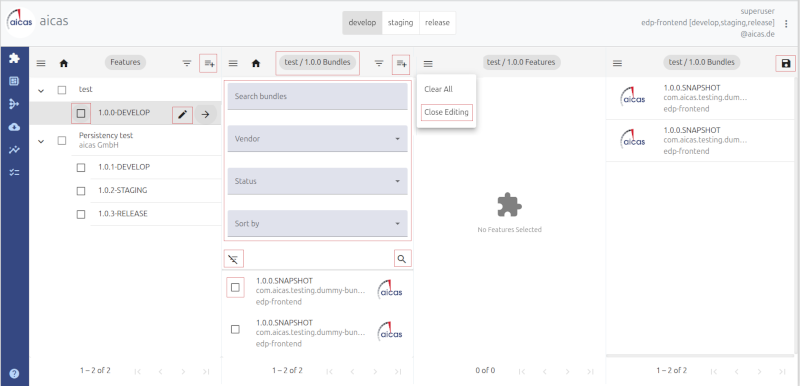Click rightmost test / 1.0.0 Bundles chip
800x386 pixels.
click(702, 62)
